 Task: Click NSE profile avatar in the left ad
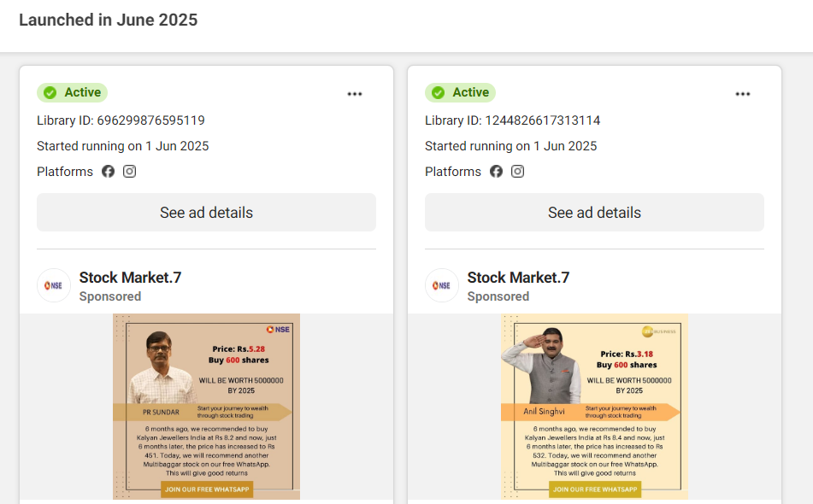tap(54, 285)
